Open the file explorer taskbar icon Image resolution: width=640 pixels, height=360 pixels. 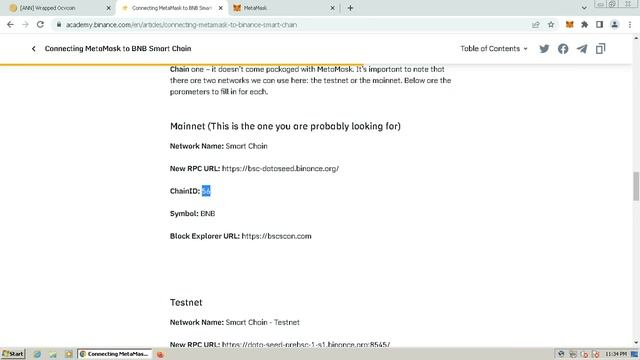(x=53, y=354)
